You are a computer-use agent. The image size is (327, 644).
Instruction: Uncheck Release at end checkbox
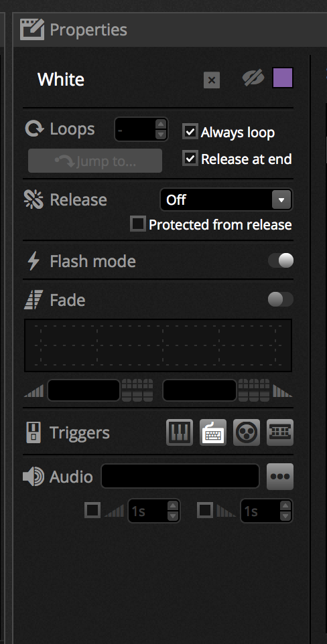coord(190,158)
